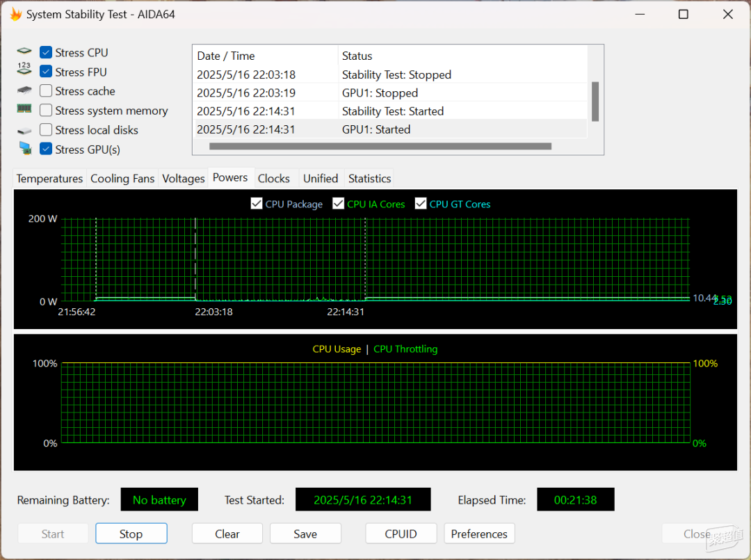The height and width of the screenshot is (560, 751).
Task: Click the 'No battery' remaining battery value
Action: click(x=159, y=499)
